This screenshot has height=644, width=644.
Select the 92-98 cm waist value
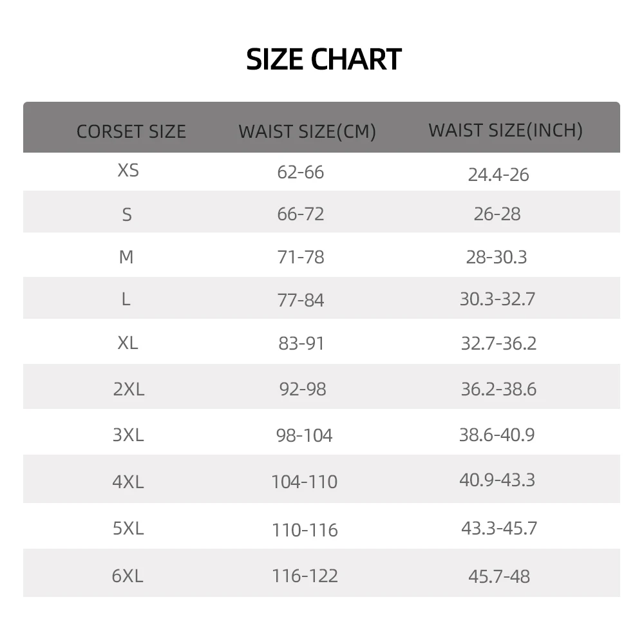pyautogui.click(x=303, y=389)
